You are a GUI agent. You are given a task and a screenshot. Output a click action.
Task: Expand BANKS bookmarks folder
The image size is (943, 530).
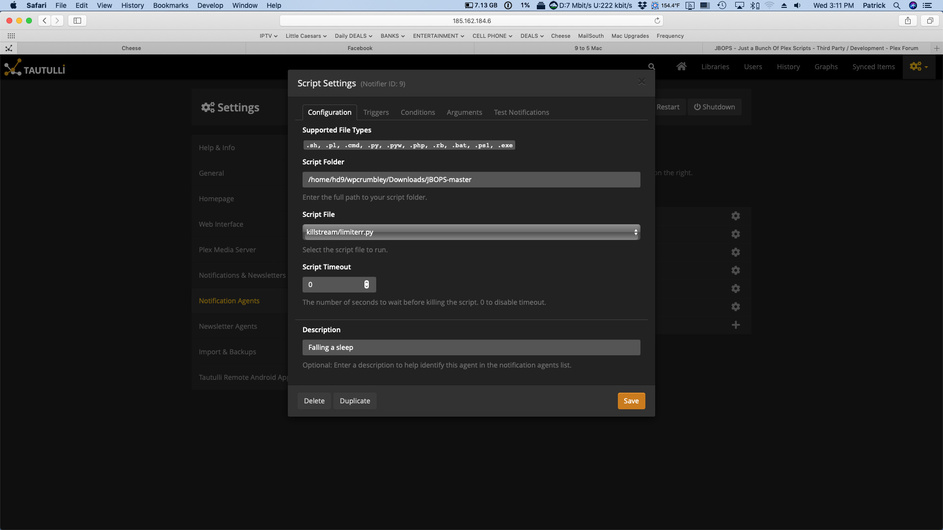click(x=392, y=36)
